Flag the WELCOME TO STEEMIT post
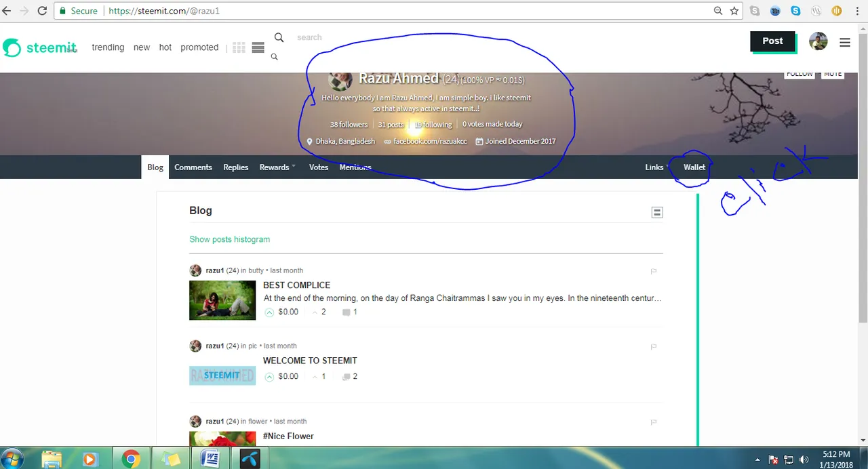This screenshot has width=868, height=469. (654, 346)
